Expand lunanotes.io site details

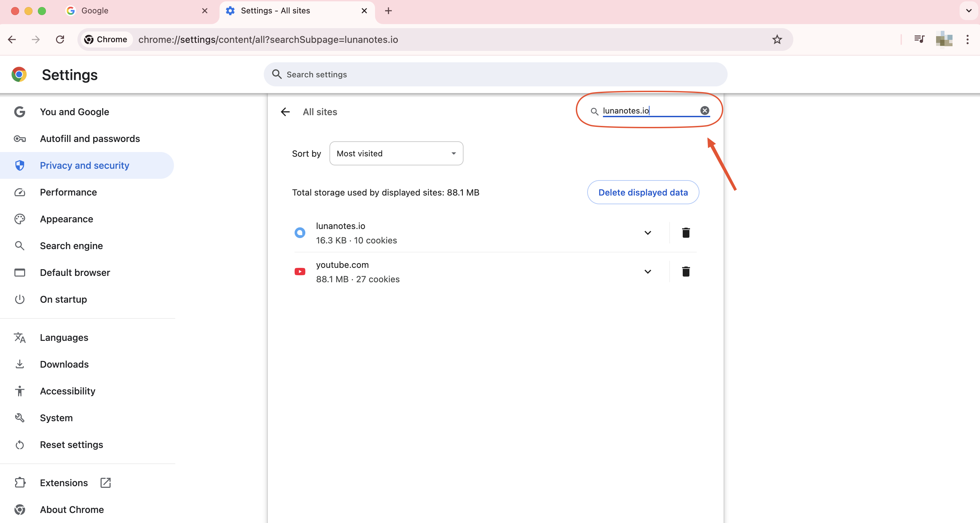pyautogui.click(x=648, y=233)
